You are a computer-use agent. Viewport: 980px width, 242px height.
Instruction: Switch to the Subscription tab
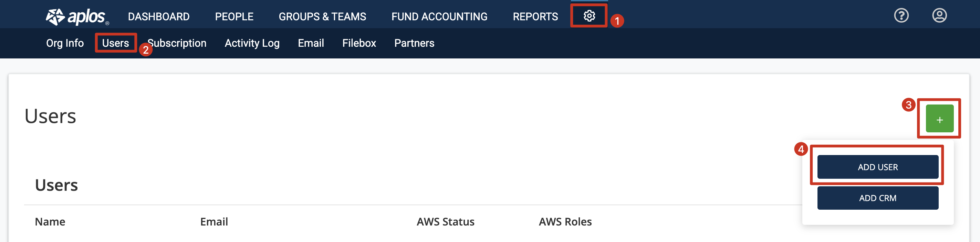[177, 43]
